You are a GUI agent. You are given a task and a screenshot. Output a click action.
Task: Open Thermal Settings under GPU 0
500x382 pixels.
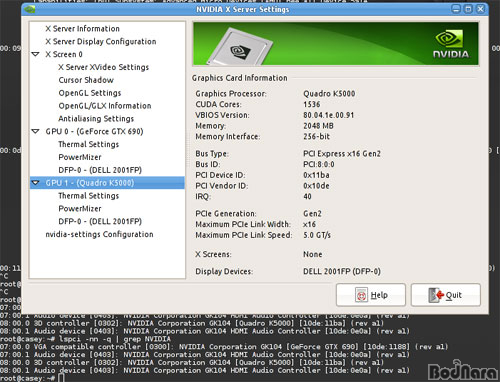pos(89,144)
